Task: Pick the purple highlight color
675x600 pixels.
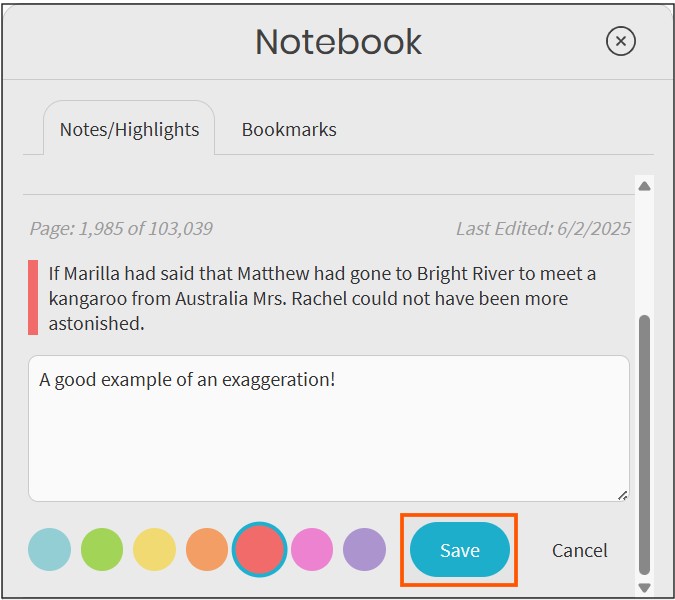Action: click(365, 550)
